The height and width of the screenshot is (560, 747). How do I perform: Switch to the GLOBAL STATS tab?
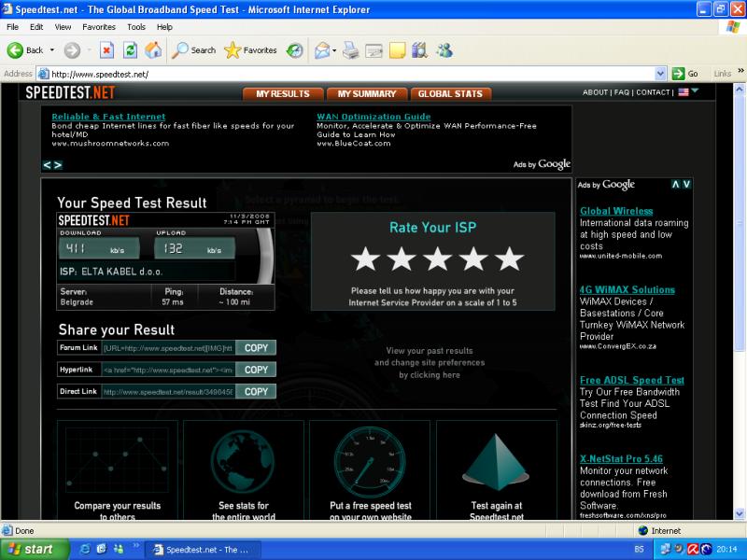[451, 94]
